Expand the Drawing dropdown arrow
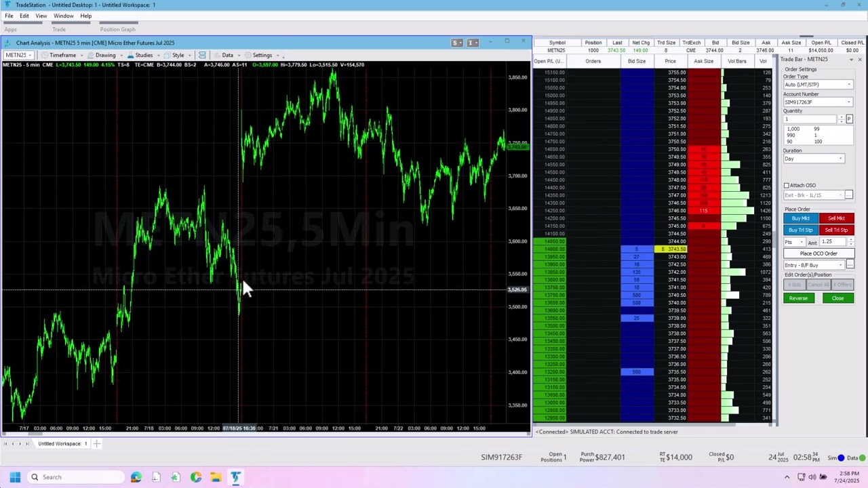The image size is (868, 488). (121, 55)
